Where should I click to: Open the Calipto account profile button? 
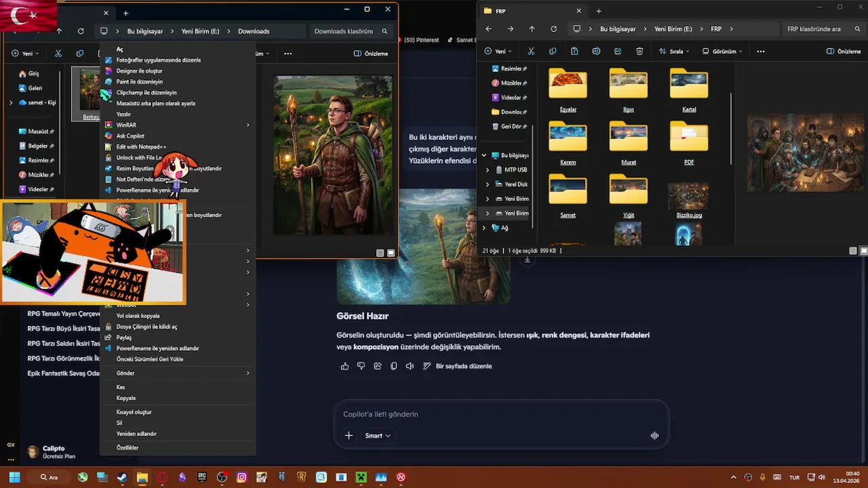coord(52,452)
